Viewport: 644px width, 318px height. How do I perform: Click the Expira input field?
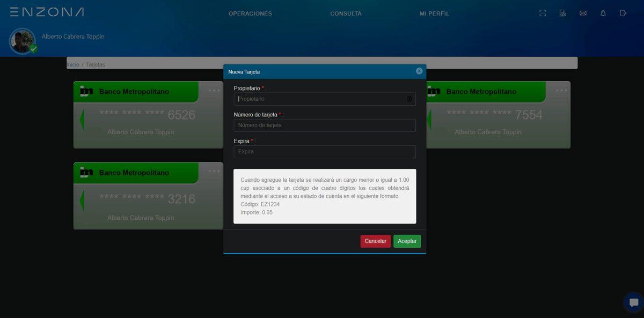point(325,152)
